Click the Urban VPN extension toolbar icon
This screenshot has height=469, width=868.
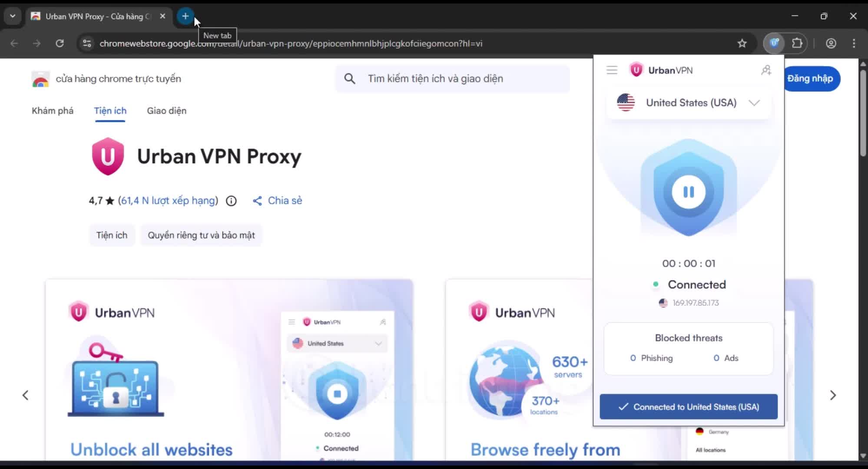pyautogui.click(x=774, y=43)
